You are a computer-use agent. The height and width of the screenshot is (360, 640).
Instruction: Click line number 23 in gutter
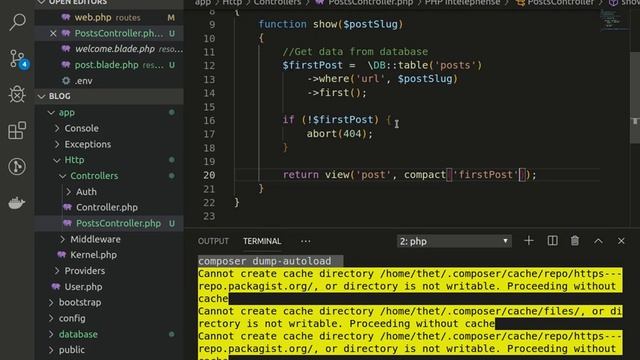point(209,216)
